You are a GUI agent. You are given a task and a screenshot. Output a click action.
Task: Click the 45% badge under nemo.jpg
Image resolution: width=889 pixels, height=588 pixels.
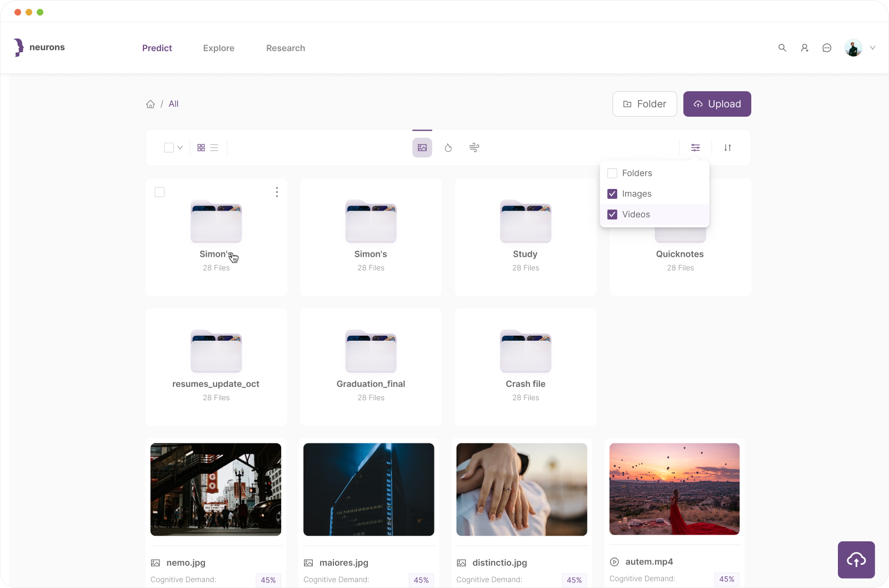pyautogui.click(x=268, y=580)
